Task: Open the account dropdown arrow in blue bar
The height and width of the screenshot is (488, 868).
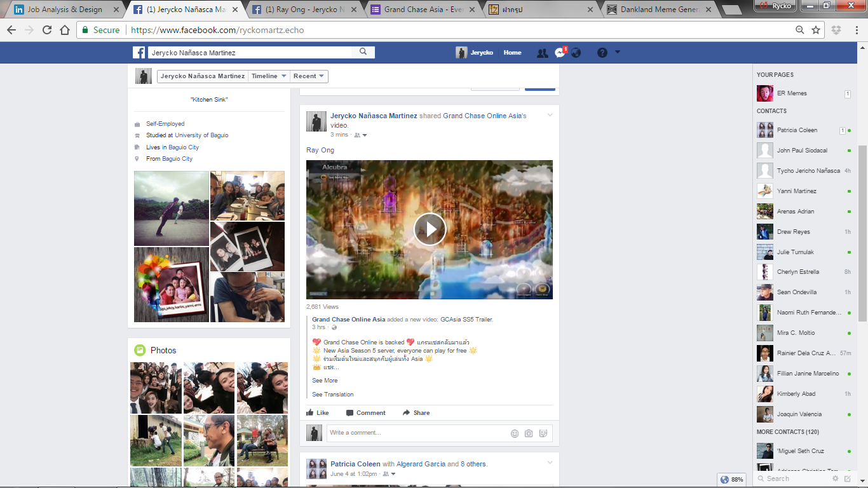Action: tap(618, 52)
